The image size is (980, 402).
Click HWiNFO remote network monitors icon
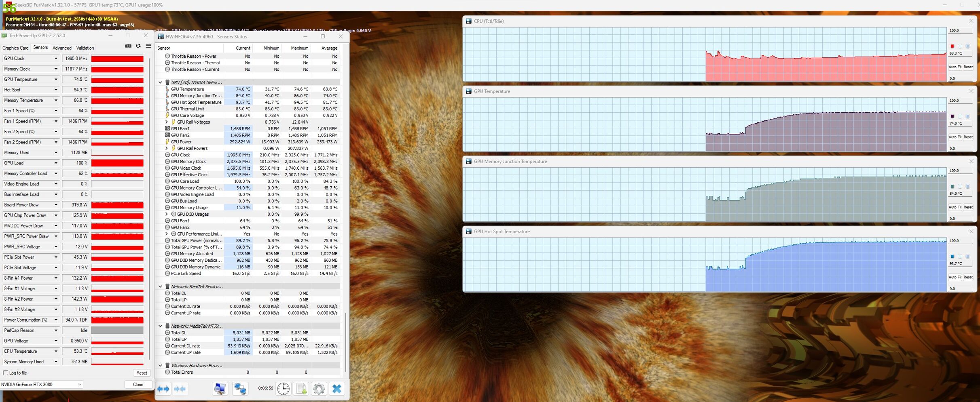pyautogui.click(x=240, y=389)
